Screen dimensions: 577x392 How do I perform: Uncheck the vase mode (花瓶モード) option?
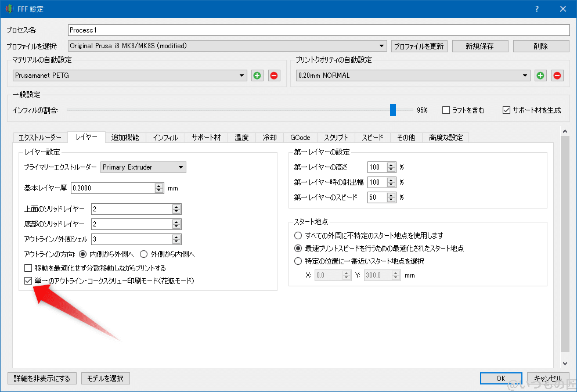(27, 280)
